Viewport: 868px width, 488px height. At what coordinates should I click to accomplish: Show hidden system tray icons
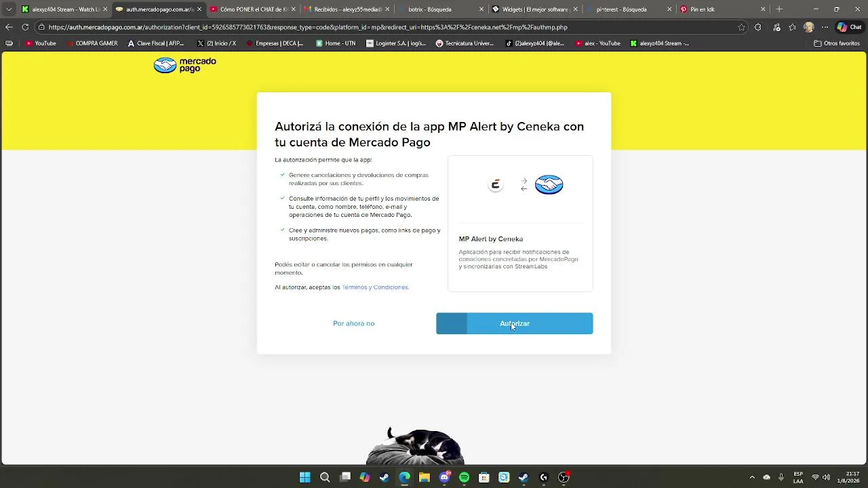point(752,477)
